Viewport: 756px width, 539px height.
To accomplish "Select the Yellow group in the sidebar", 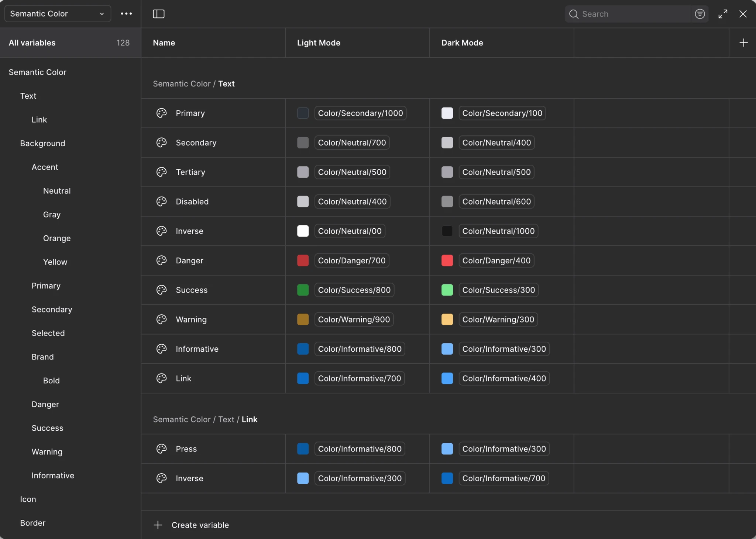I will point(55,262).
